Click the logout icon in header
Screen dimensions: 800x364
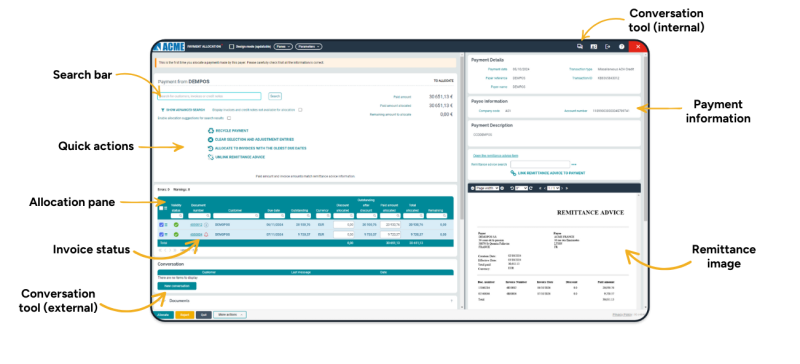pyautogui.click(x=608, y=46)
